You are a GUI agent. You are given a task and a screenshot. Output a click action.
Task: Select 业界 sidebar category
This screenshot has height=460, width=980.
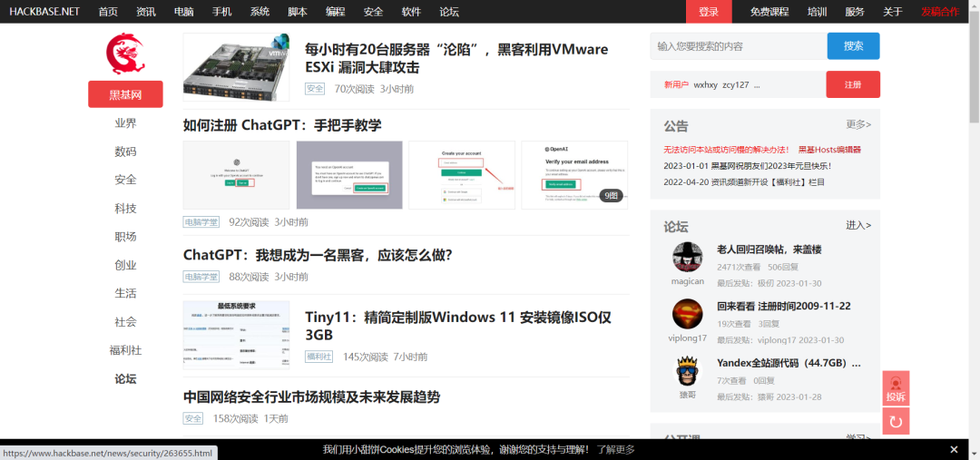click(125, 123)
